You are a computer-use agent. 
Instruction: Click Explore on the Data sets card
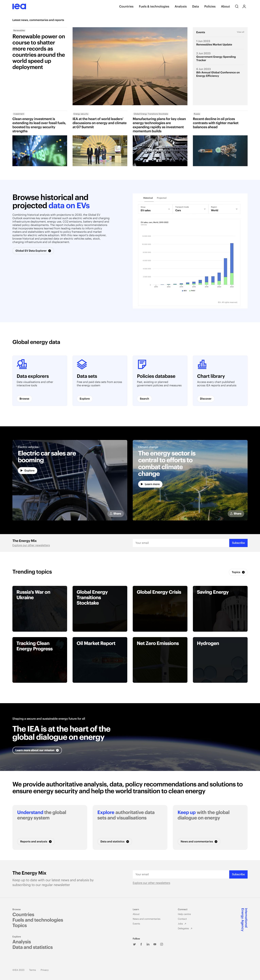pos(85,399)
